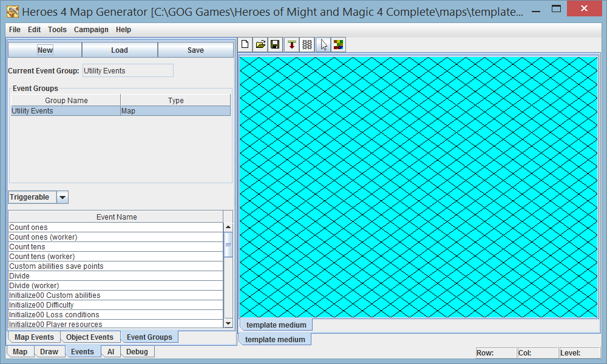607x364 pixels.
Task: Select the "Count tens (worker)" event
Action: 116,256
